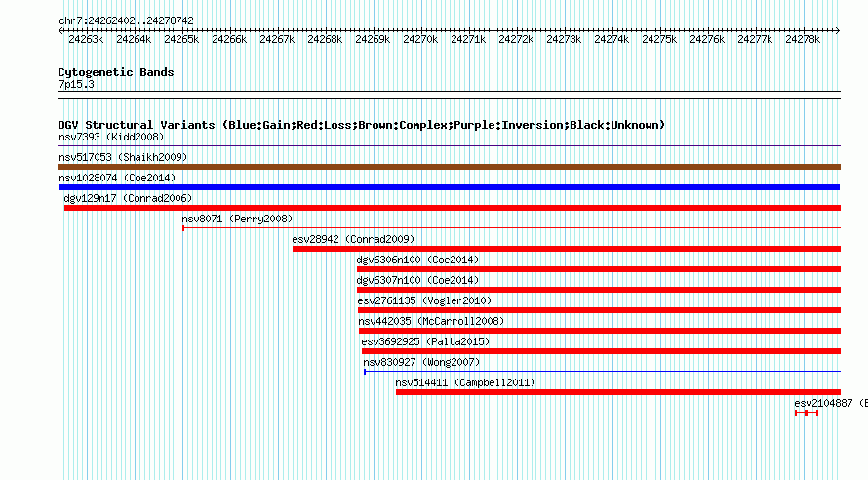Open nsv8071 (Perry2008) label
The width and height of the screenshot is (868, 480).
[238, 219]
